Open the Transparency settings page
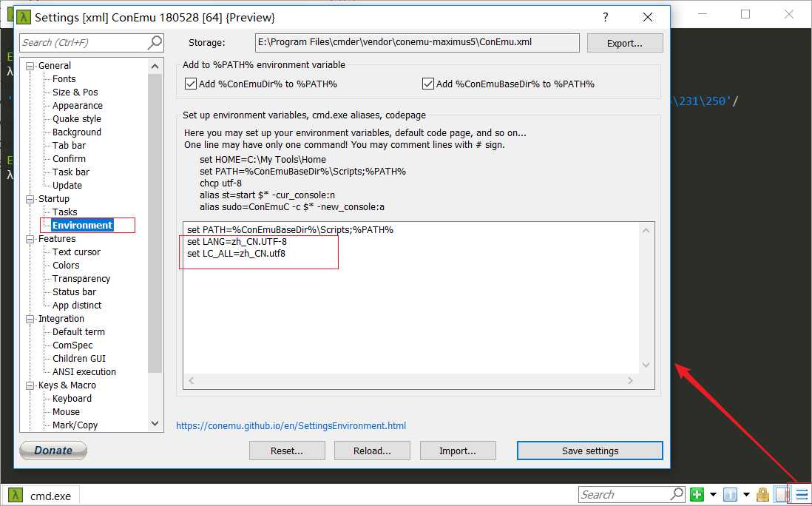The height and width of the screenshot is (506, 812). pos(81,279)
